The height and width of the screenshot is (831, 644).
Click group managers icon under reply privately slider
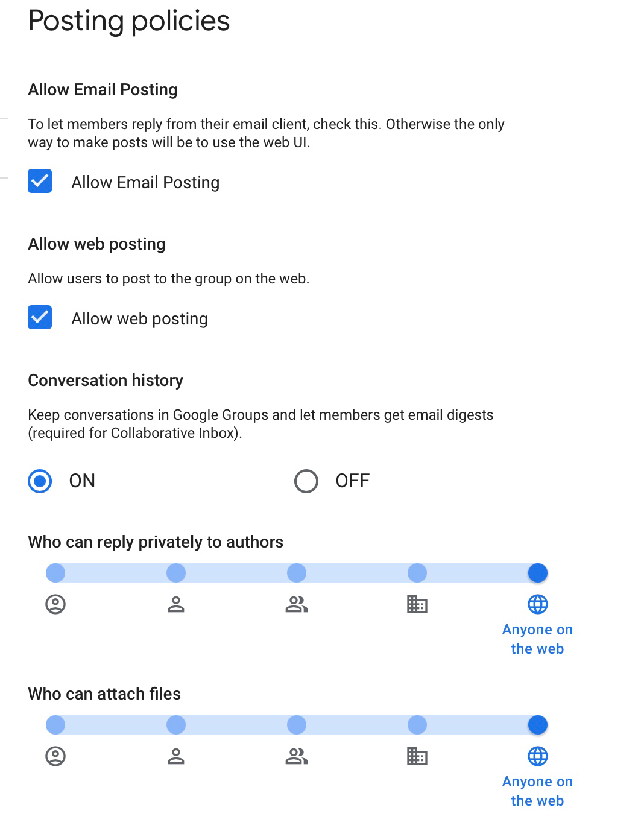click(x=176, y=604)
